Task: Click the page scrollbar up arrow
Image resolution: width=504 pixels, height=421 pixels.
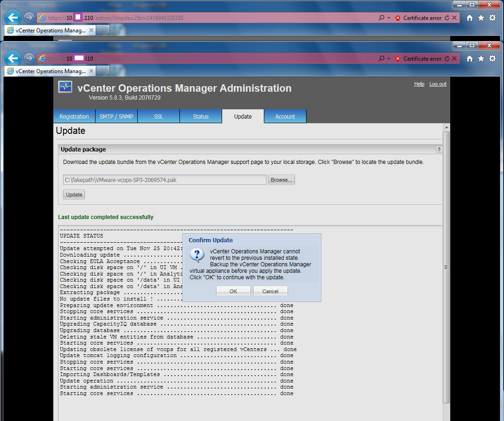Action: [446, 127]
